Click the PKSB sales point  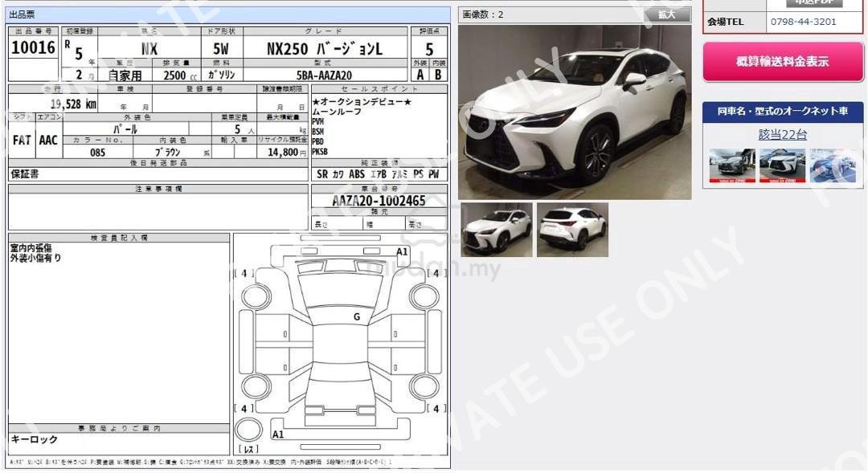pos(320,152)
